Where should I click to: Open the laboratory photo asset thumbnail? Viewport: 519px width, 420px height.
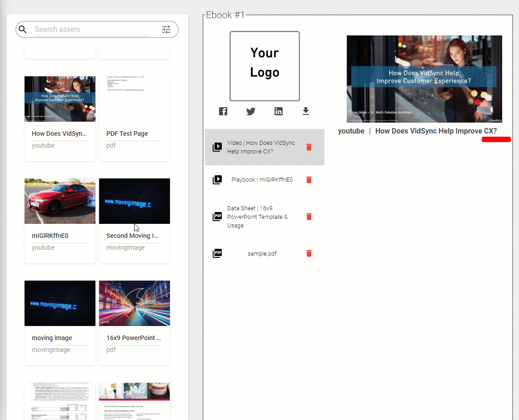click(135, 401)
